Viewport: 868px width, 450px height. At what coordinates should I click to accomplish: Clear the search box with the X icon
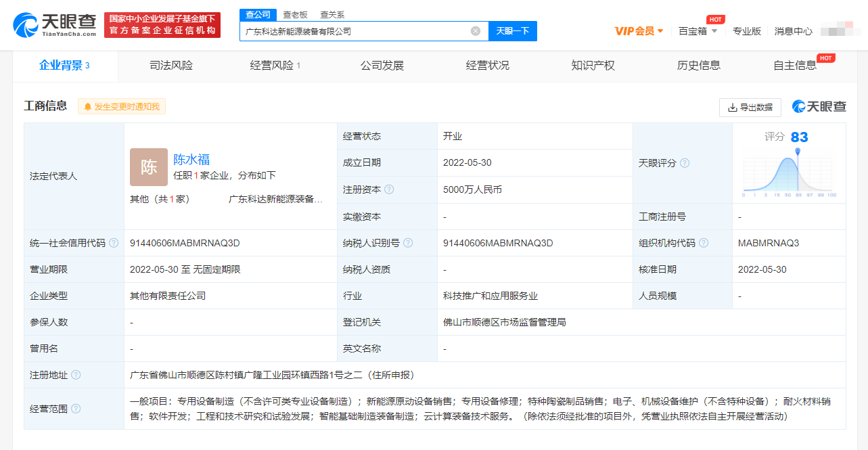pos(476,30)
